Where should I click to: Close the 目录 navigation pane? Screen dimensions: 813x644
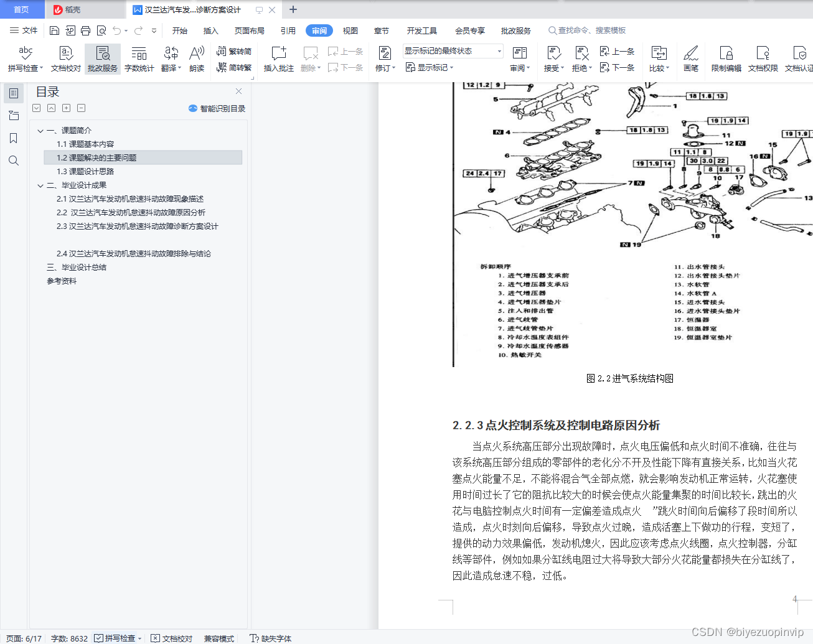coord(238,91)
